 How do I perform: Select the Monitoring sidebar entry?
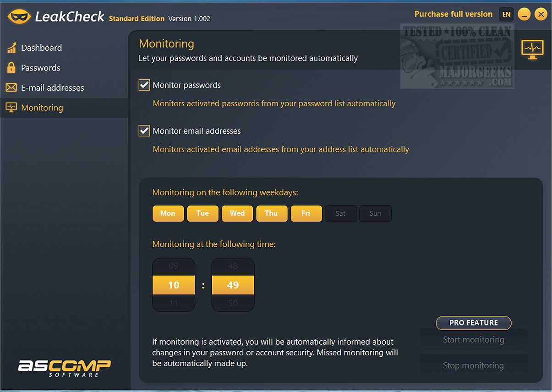[x=64, y=108]
